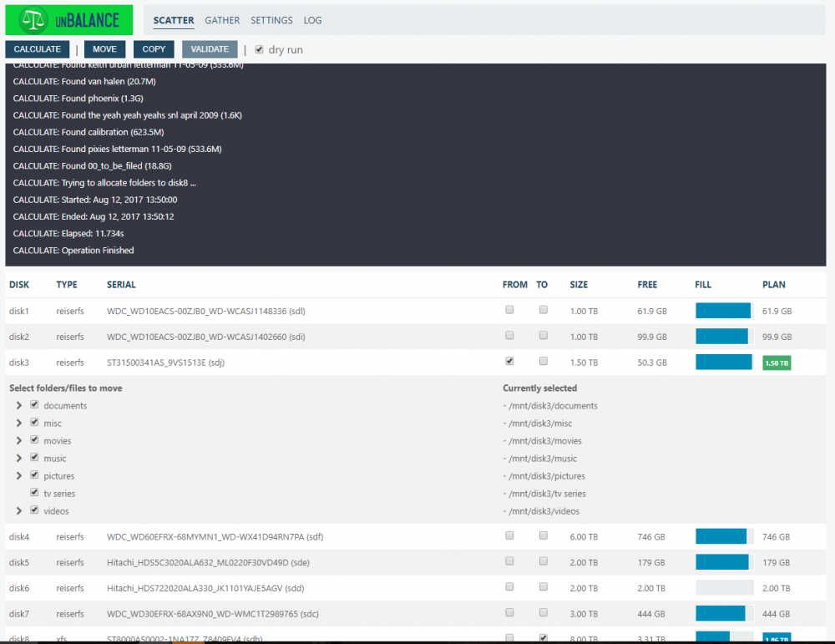Click the COPY button
The height and width of the screenshot is (644, 835).
154,49
